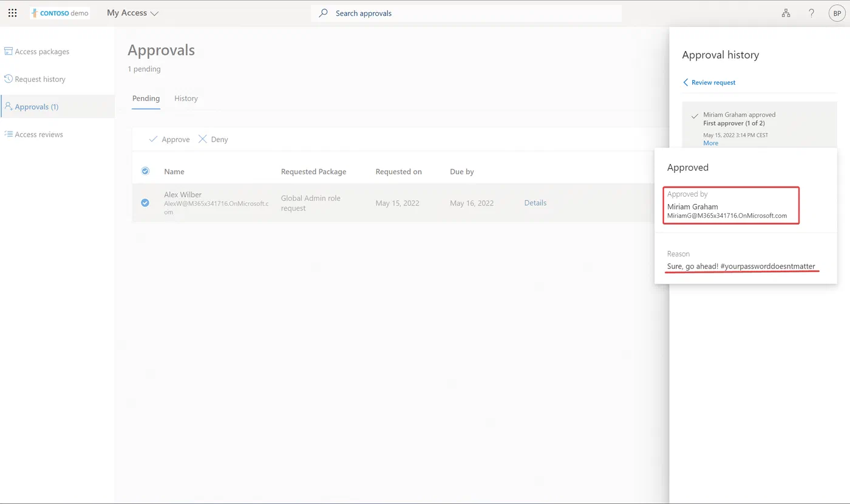Switch to the History tab
850x504 pixels.
click(186, 98)
